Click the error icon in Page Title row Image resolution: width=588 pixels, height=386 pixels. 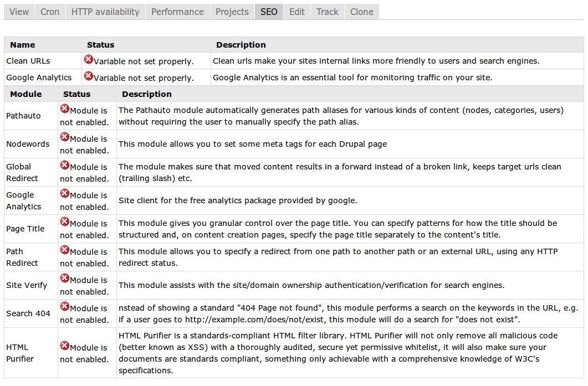65,222
